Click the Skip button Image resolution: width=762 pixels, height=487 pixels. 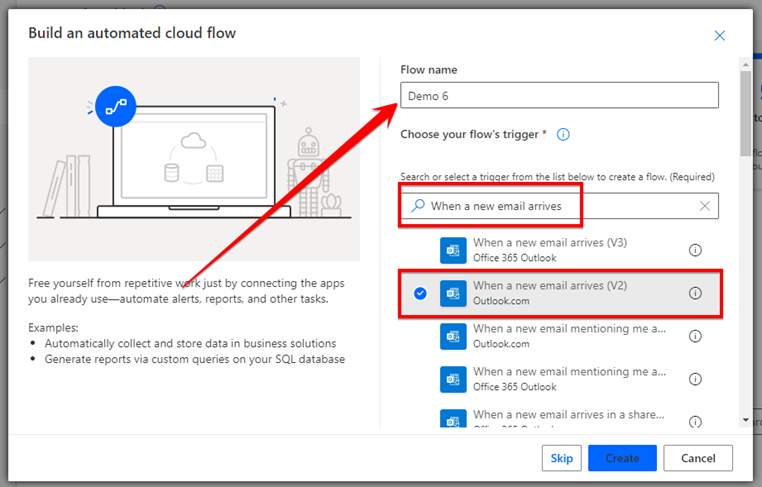[561, 458]
